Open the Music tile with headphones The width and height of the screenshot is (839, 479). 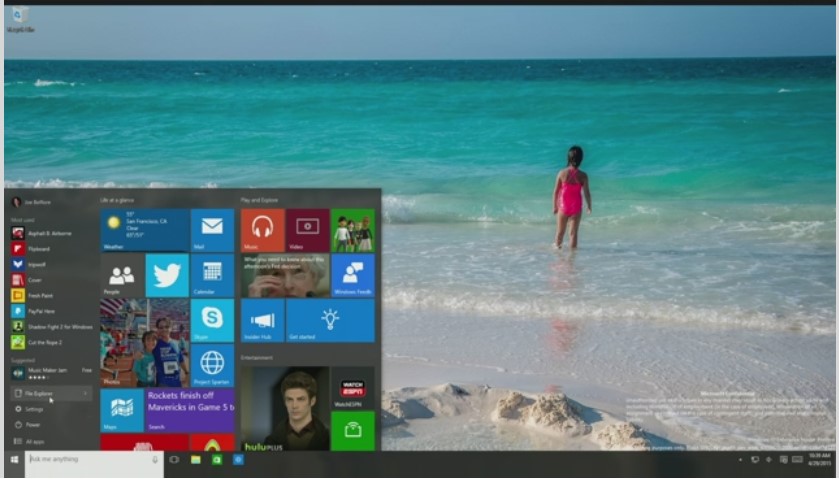[x=262, y=229]
